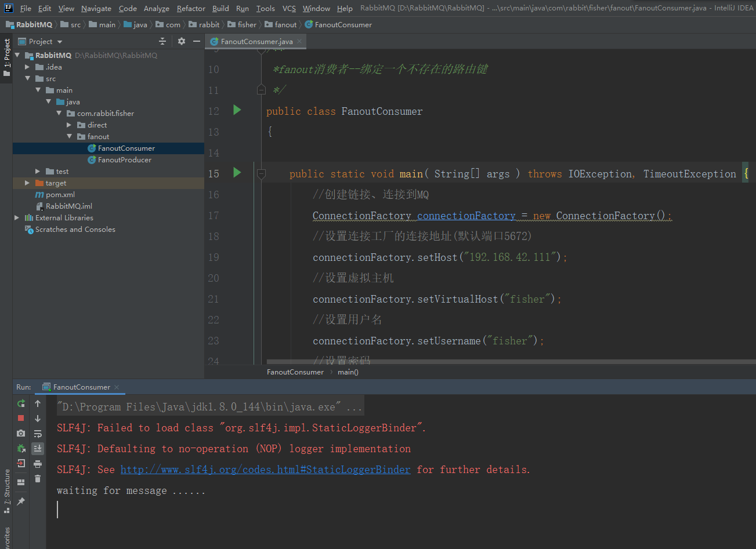Toggle the 1: Project side tab
Viewport: 756px width, 549px height.
(6, 58)
